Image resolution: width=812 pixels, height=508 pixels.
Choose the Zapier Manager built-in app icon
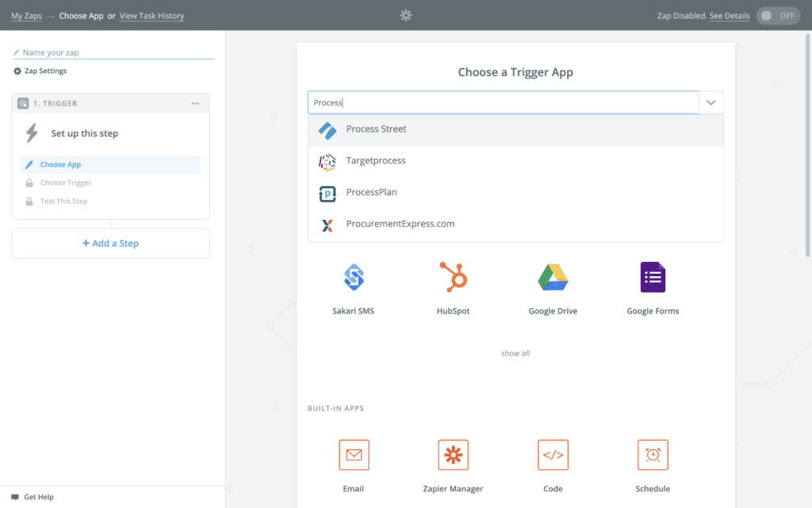[453, 455]
